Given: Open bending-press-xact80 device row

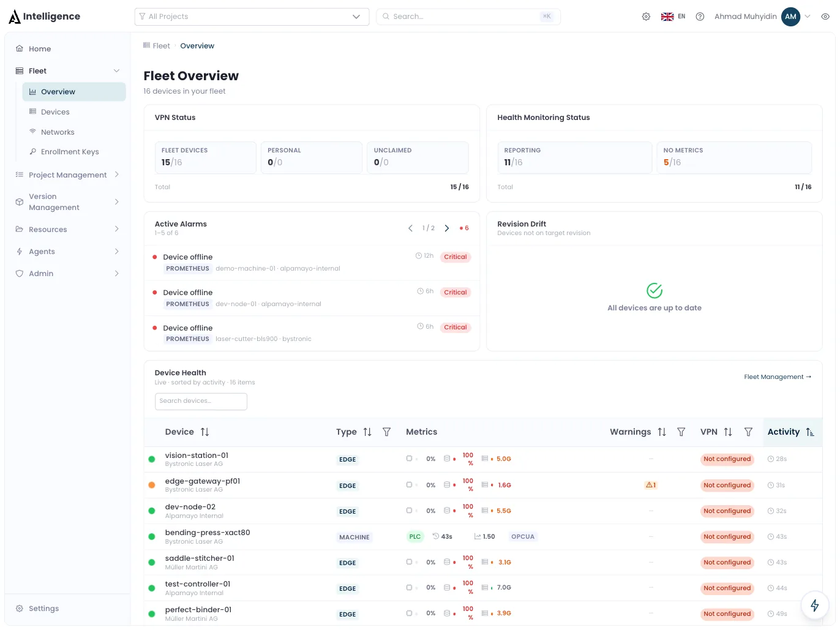Looking at the screenshot, I should click(x=483, y=536).
